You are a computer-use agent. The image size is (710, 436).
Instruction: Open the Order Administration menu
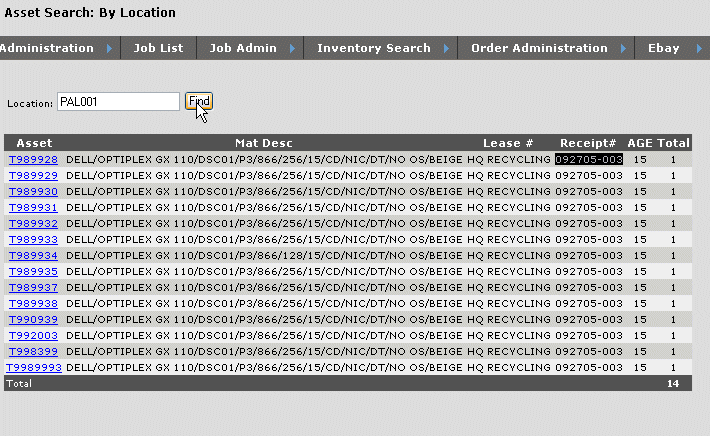pos(539,48)
